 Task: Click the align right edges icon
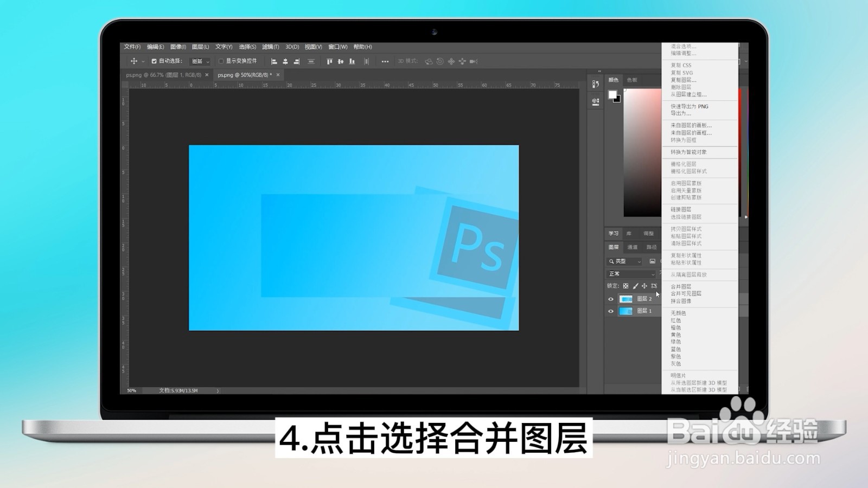296,62
